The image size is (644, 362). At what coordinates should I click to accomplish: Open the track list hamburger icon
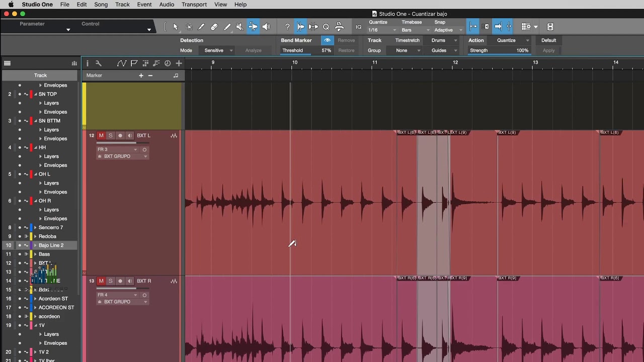7,63
